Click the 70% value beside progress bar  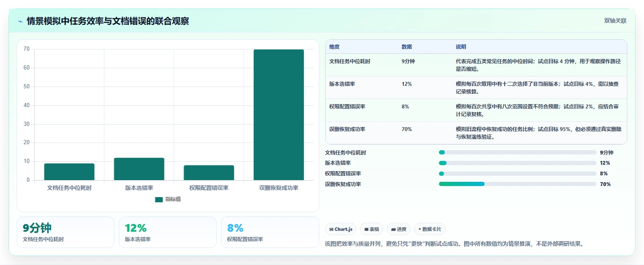click(605, 184)
